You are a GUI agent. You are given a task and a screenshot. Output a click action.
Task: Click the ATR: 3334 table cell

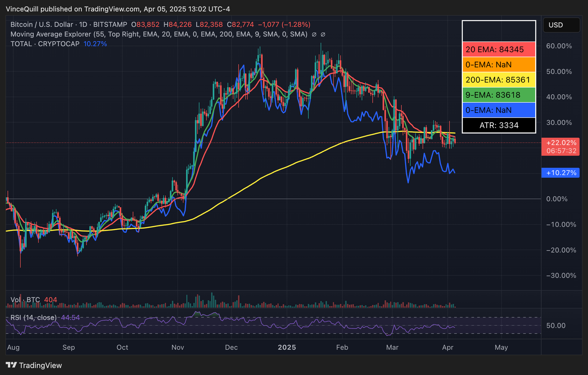click(x=499, y=125)
